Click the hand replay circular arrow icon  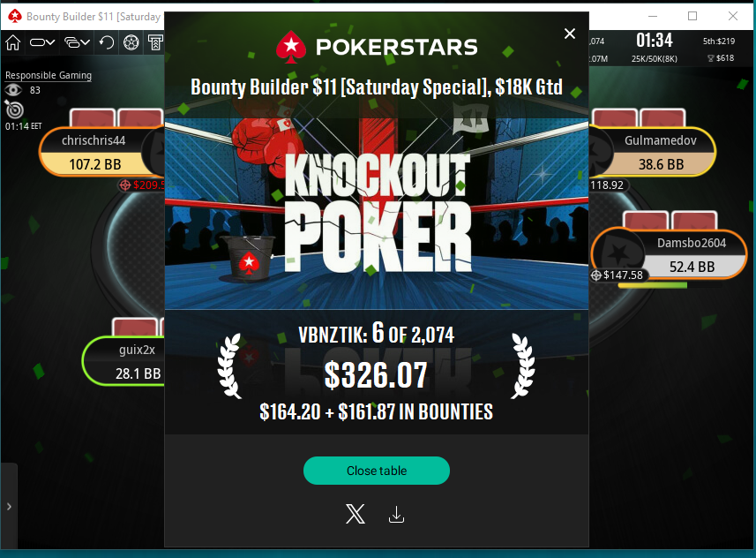106,42
